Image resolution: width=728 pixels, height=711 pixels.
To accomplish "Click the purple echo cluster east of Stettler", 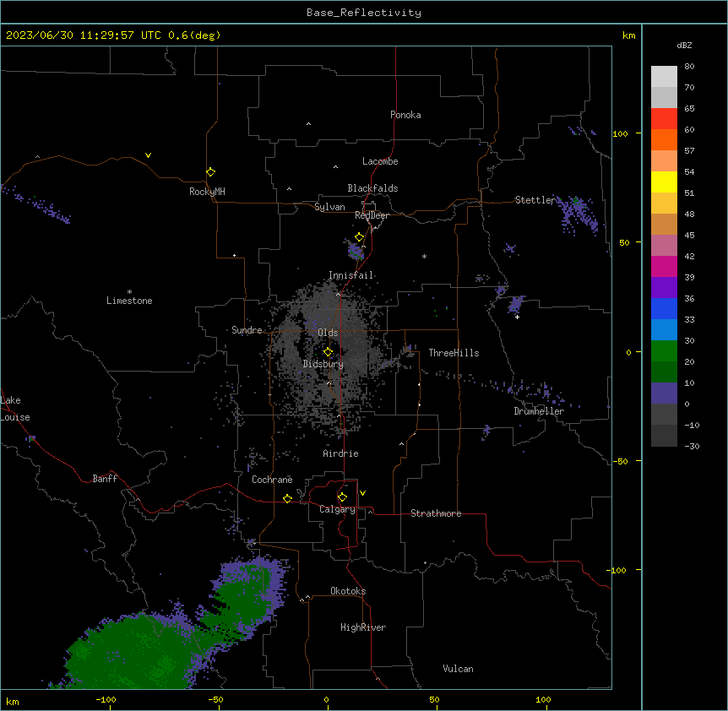I will coord(577,214).
